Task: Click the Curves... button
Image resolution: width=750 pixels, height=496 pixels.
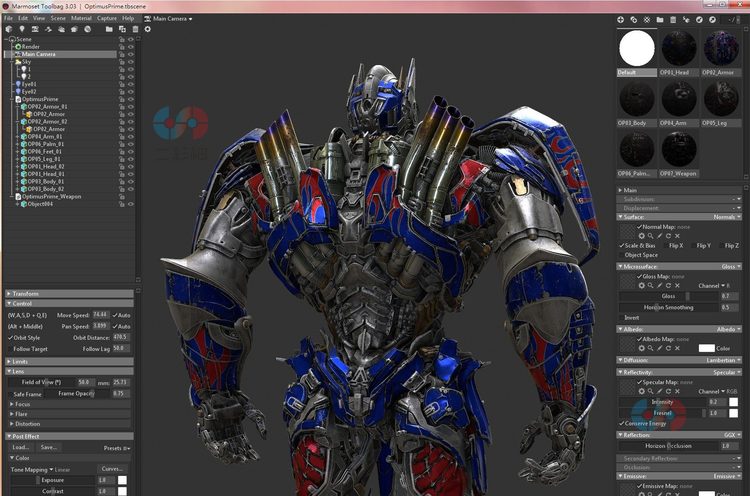Action: 112,469
